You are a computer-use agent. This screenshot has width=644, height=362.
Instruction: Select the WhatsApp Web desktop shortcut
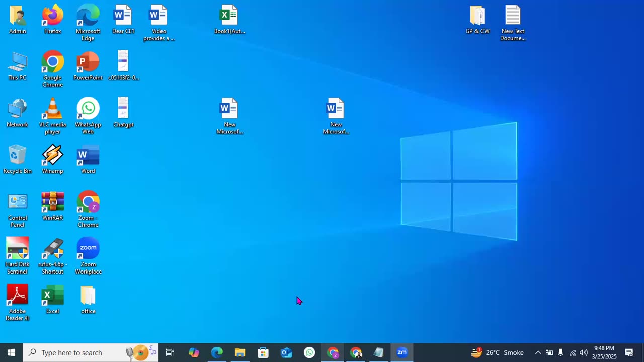coord(88,116)
